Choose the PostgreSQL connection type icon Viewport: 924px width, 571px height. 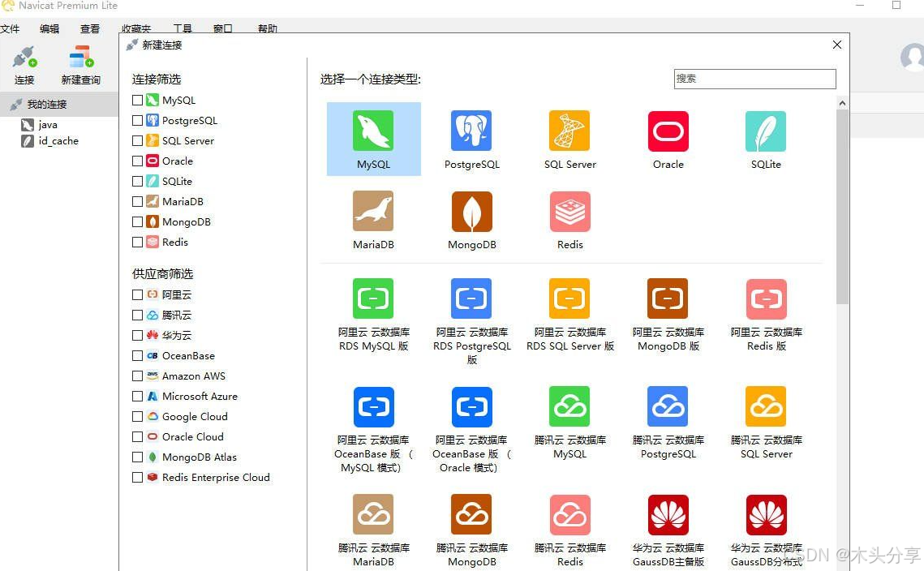pyautogui.click(x=471, y=131)
